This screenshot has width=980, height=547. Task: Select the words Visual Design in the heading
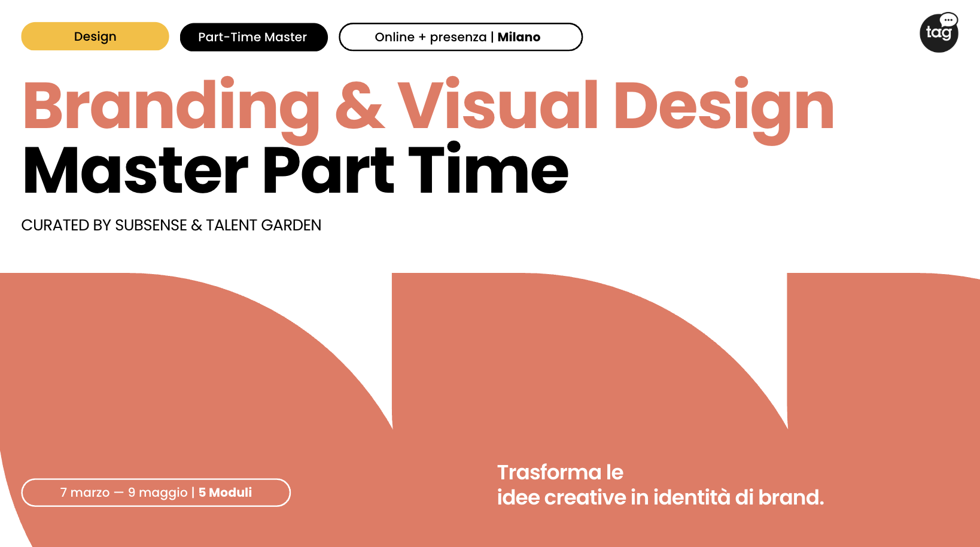pos(615,107)
